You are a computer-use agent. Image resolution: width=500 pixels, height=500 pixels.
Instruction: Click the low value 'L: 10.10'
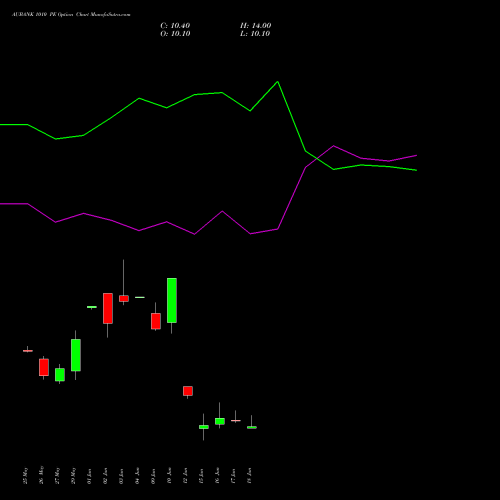coord(255,34)
